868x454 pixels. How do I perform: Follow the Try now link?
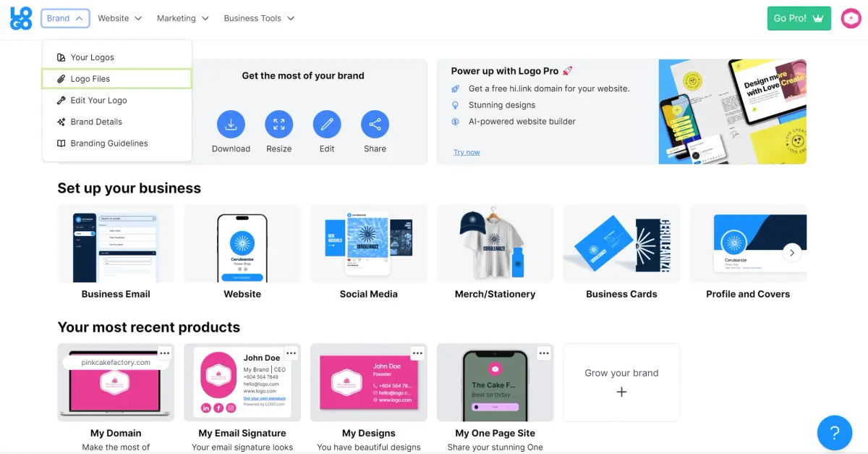pyautogui.click(x=467, y=152)
